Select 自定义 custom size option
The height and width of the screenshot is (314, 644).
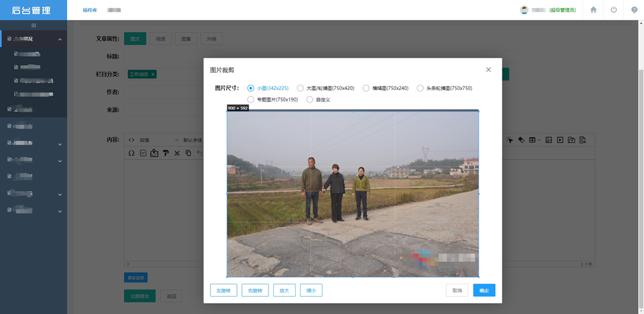pyautogui.click(x=310, y=100)
